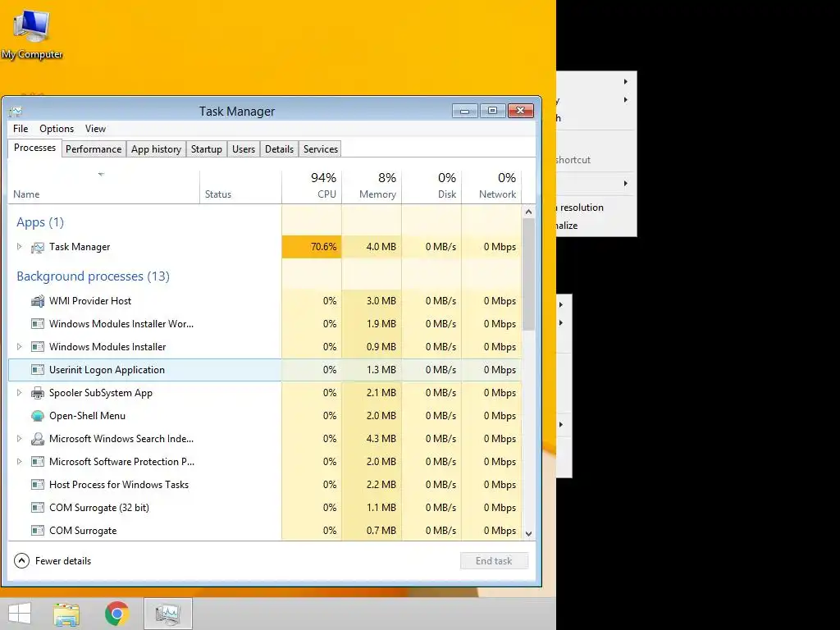
Task: Expand the Windows Modules Installer row
Action: pos(20,347)
